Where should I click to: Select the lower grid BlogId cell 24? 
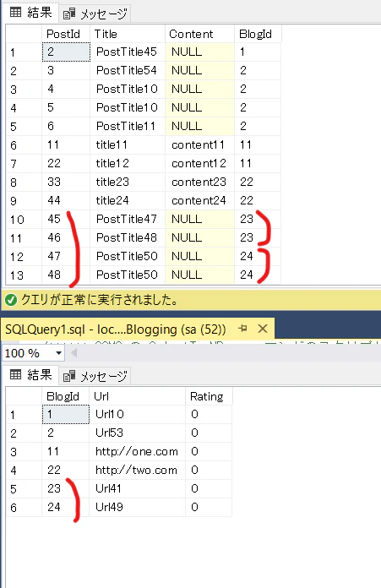click(x=66, y=508)
